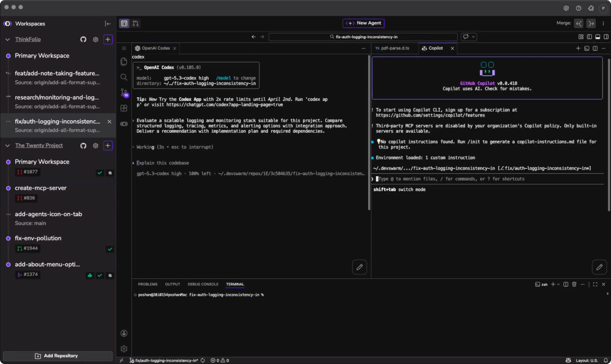
Task: Open the Copilot chat dropdown by search bar
Action: pos(469,37)
